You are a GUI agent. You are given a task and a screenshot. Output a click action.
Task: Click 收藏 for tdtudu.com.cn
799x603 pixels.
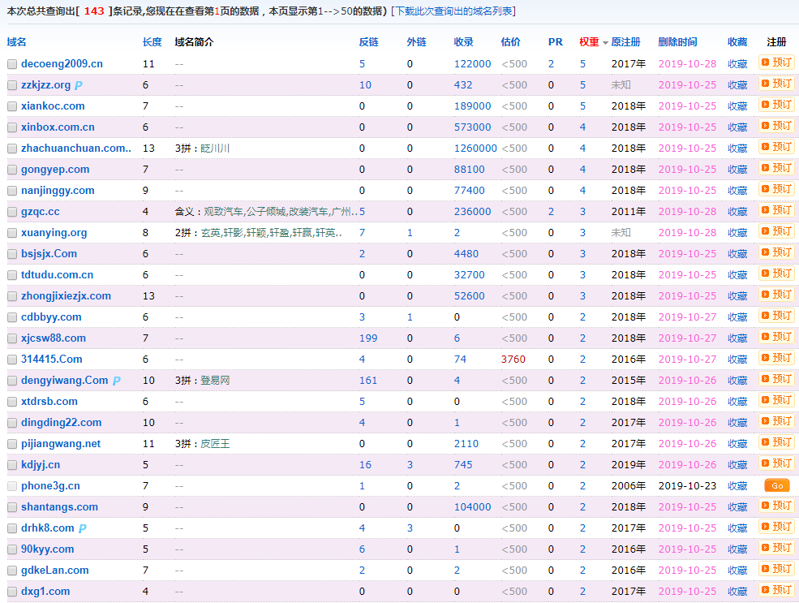click(737, 275)
